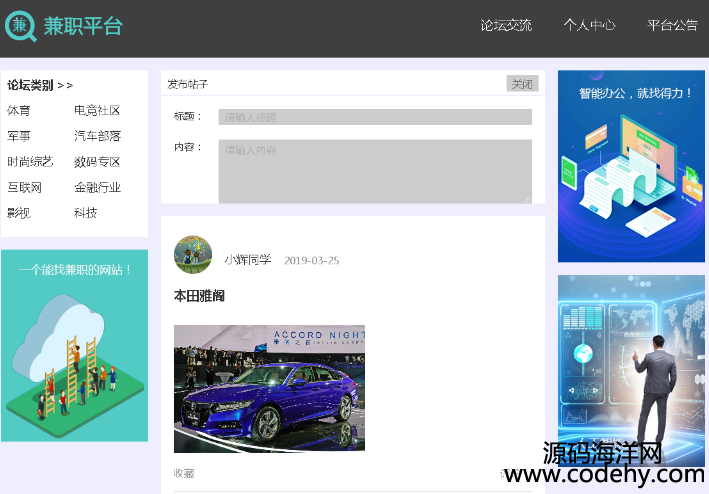Click the 兼职平台 magnifier logo icon
Screen dimensions: 709x494
click(x=20, y=26)
